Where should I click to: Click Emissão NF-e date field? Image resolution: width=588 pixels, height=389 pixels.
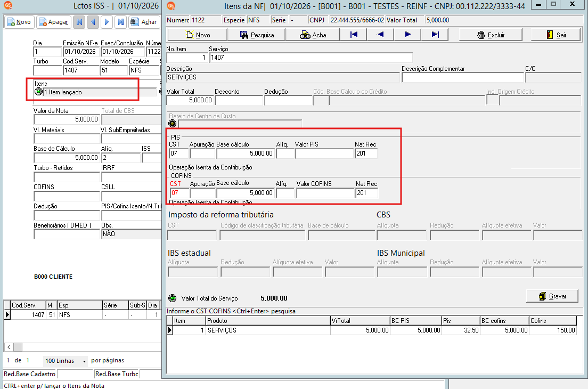pos(81,52)
